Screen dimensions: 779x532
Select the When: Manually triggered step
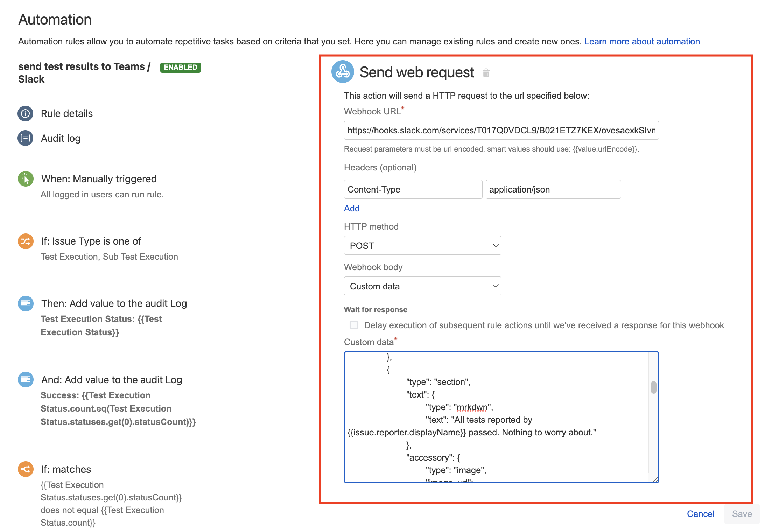coord(99,179)
